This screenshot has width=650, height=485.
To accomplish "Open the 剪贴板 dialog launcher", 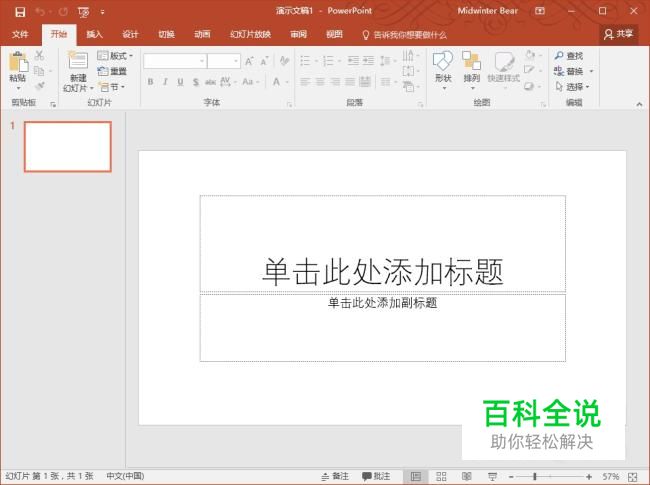I will pyautogui.click(x=53, y=104).
